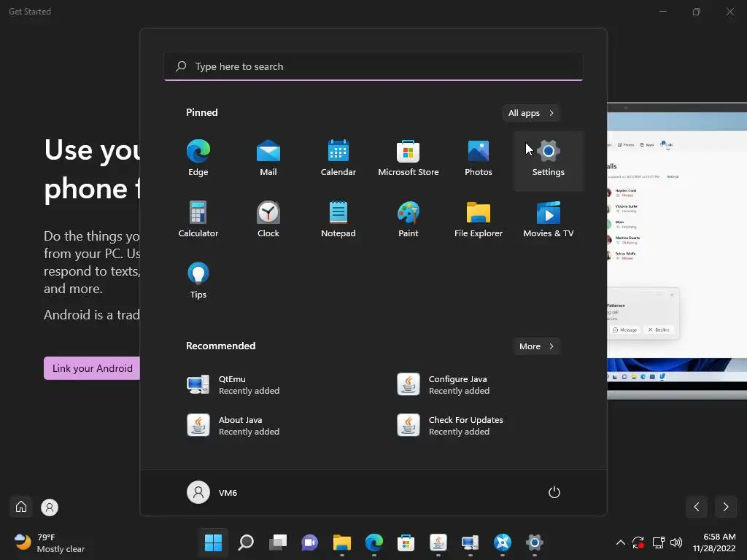Open the Tips app
This screenshot has height=560, width=747.
click(198, 281)
